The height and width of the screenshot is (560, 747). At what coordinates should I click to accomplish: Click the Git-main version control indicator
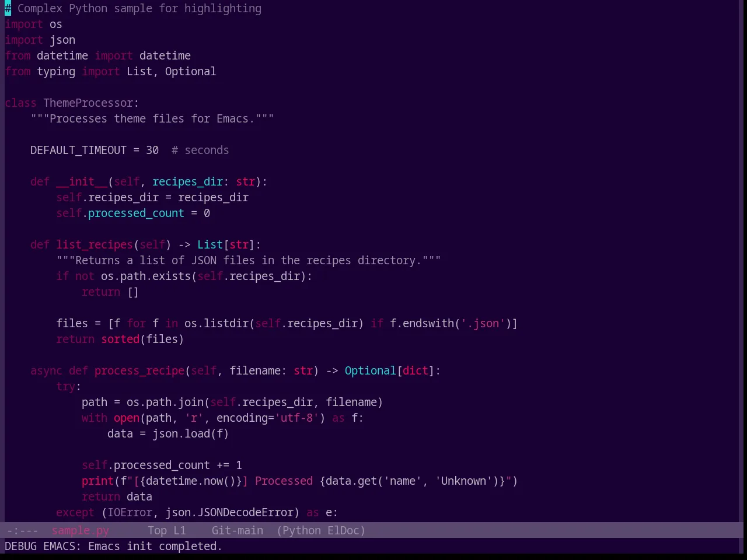(x=237, y=530)
